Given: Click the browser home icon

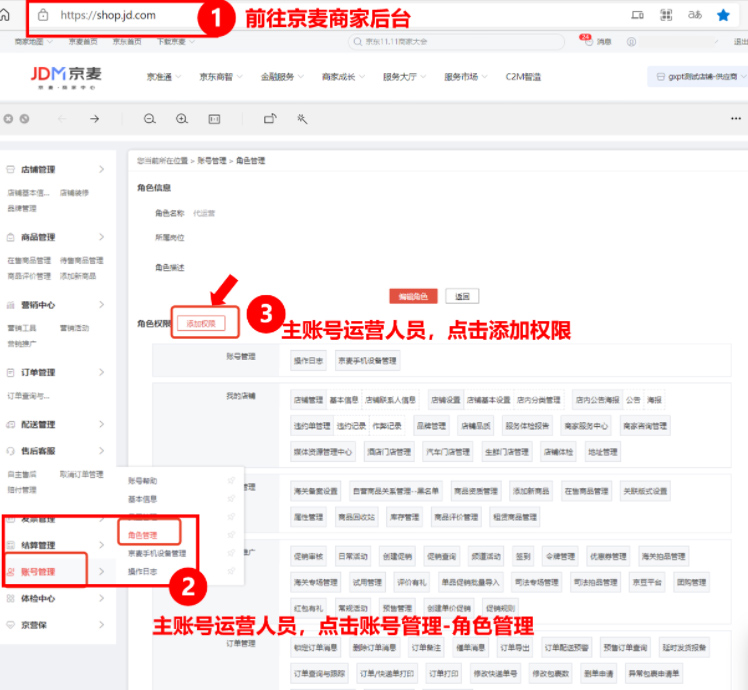Looking at the screenshot, I should 4,15.
